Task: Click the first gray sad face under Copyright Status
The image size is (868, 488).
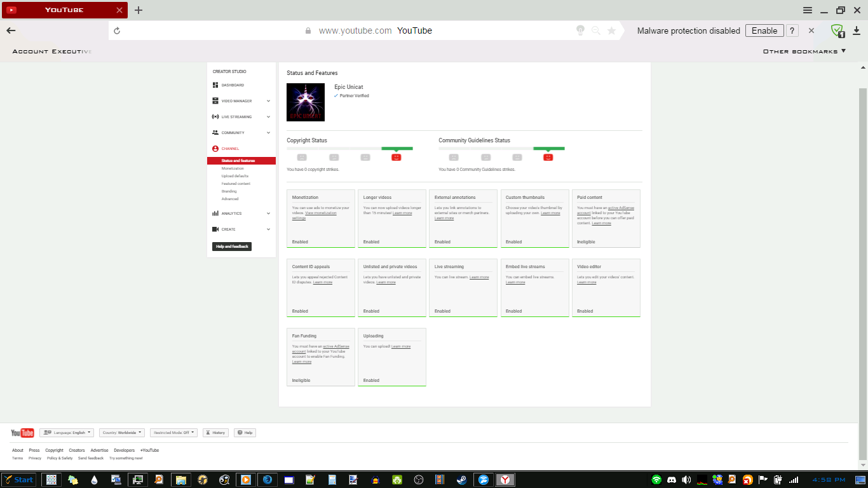Action: [x=302, y=158]
